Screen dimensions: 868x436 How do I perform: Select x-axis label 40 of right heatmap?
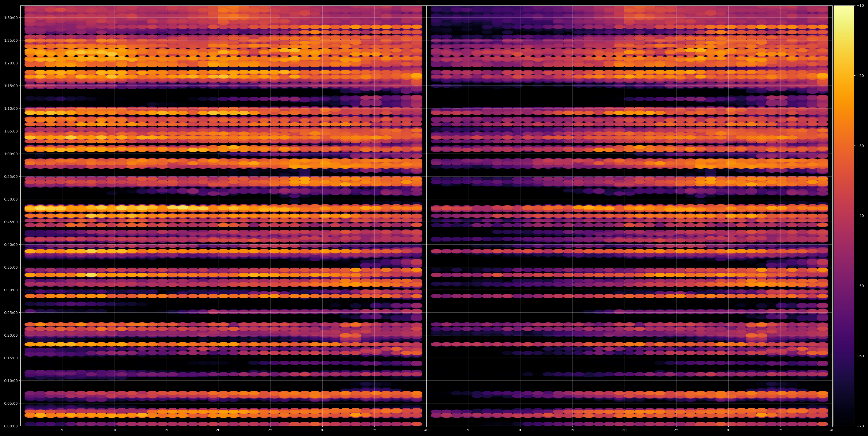tap(832, 430)
